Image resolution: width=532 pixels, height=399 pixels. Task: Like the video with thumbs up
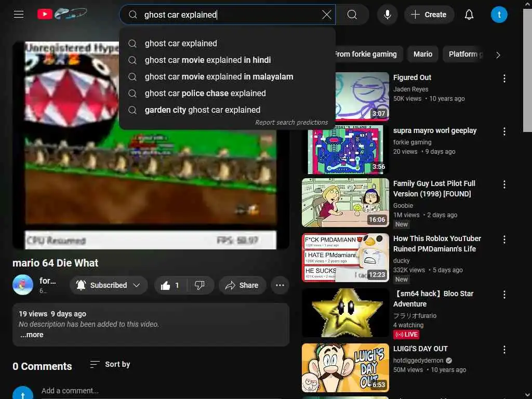[170, 285]
